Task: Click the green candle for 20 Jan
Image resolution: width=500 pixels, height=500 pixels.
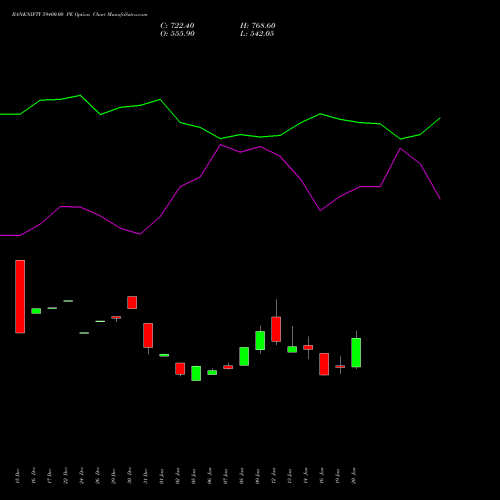Action: click(356, 352)
